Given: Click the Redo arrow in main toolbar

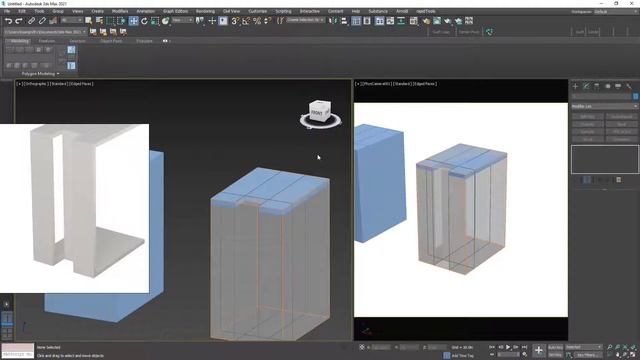Looking at the screenshot, I should [x=19, y=21].
